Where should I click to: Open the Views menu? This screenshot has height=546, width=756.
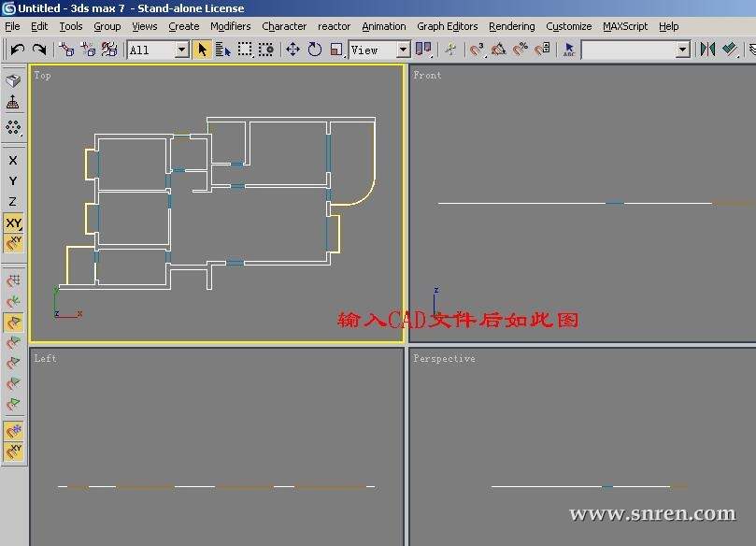pos(145,26)
